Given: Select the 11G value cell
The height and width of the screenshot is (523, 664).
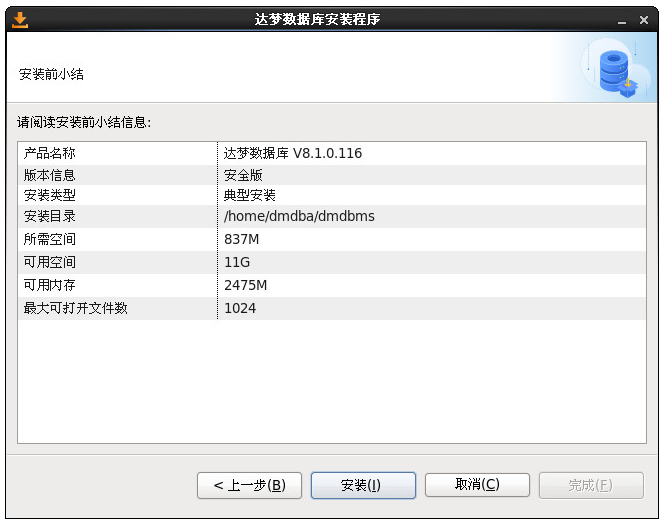Looking at the screenshot, I should click(x=237, y=262).
